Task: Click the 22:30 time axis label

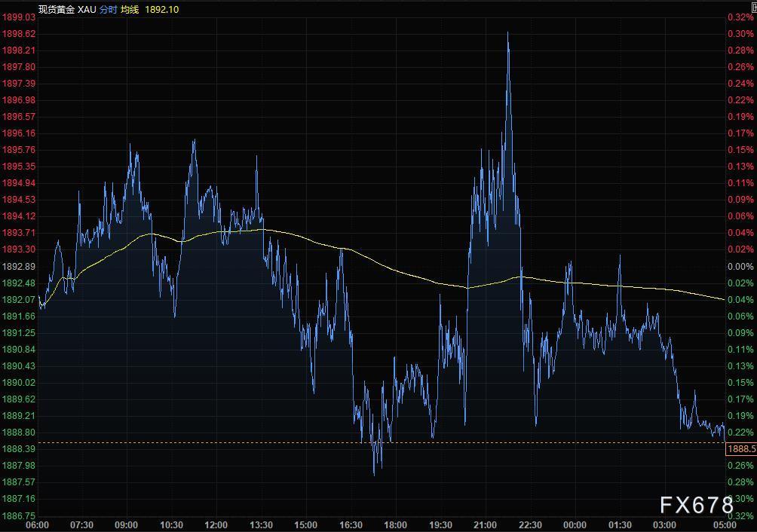Action: 530,525
